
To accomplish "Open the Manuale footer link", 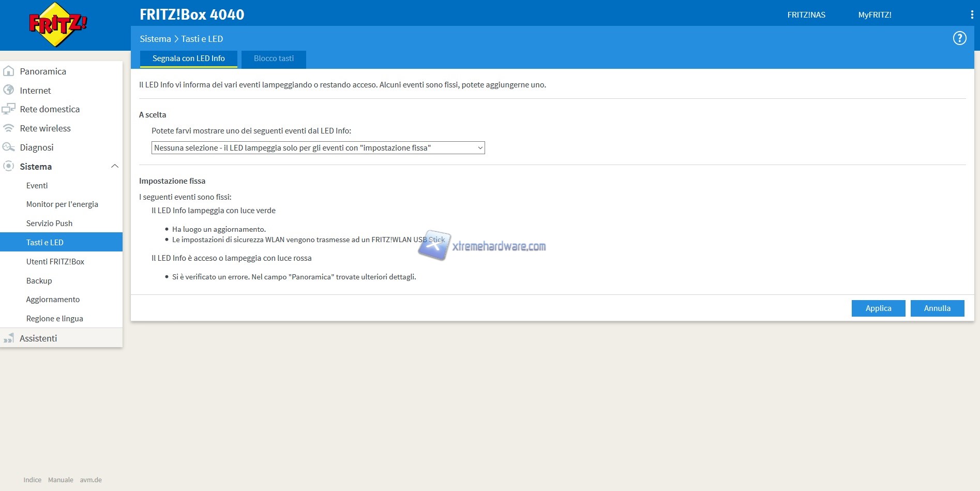I will (x=61, y=480).
